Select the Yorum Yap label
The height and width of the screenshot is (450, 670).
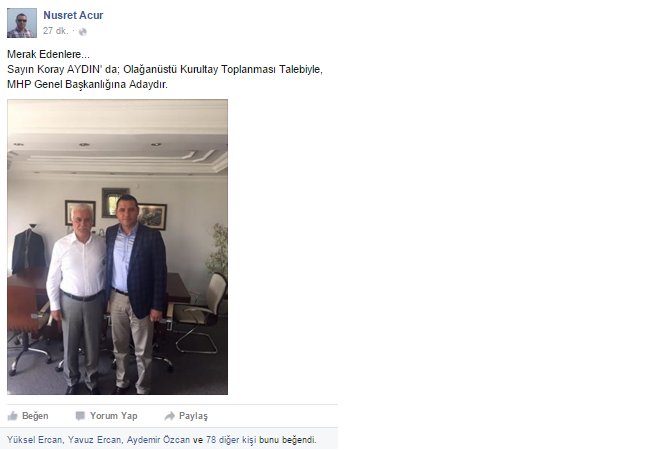pos(114,416)
